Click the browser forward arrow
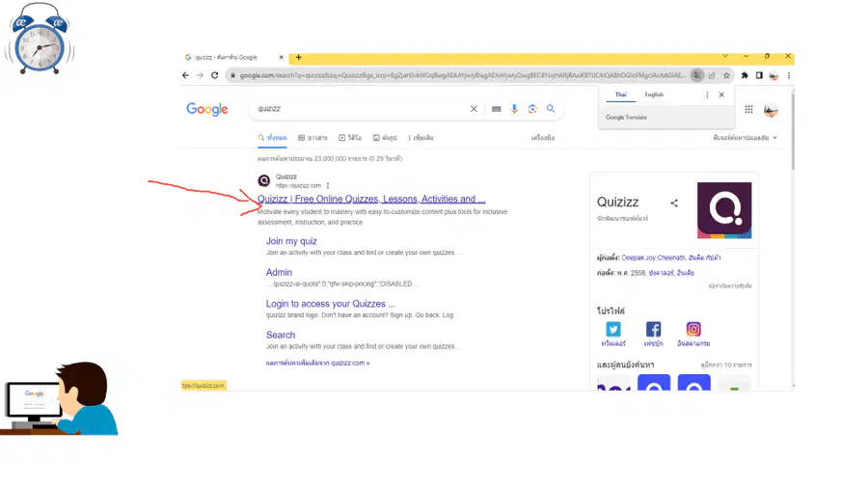 [200, 75]
